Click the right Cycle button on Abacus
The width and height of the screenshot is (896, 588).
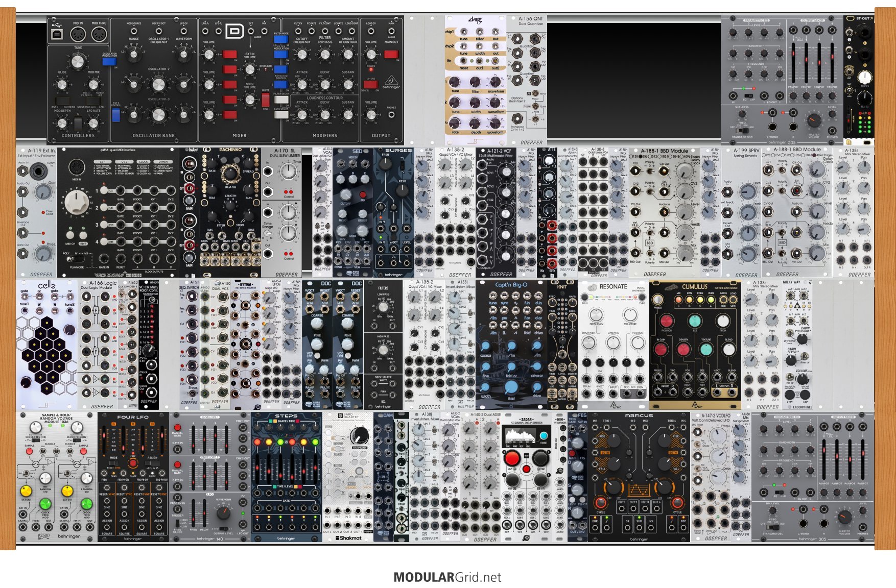click(677, 503)
